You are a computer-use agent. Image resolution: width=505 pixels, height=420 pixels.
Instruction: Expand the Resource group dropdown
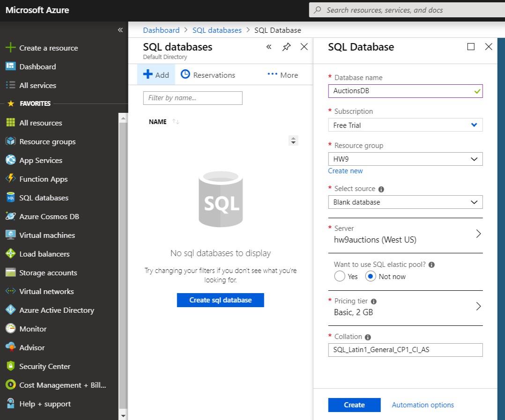405,159
